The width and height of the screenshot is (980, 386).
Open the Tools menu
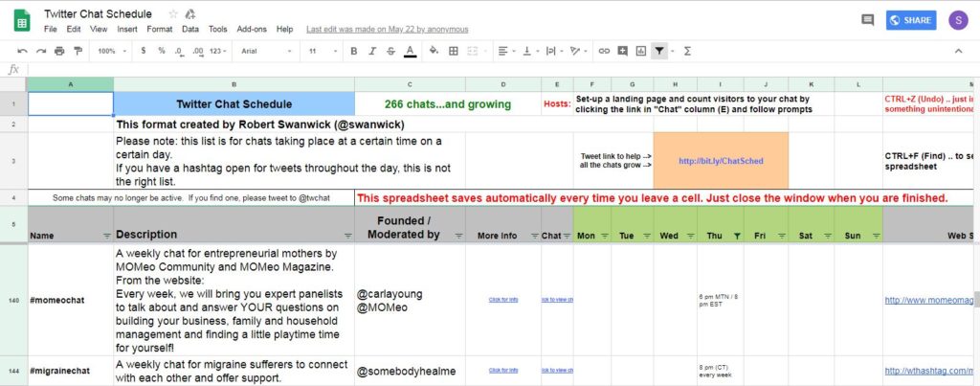point(218,29)
